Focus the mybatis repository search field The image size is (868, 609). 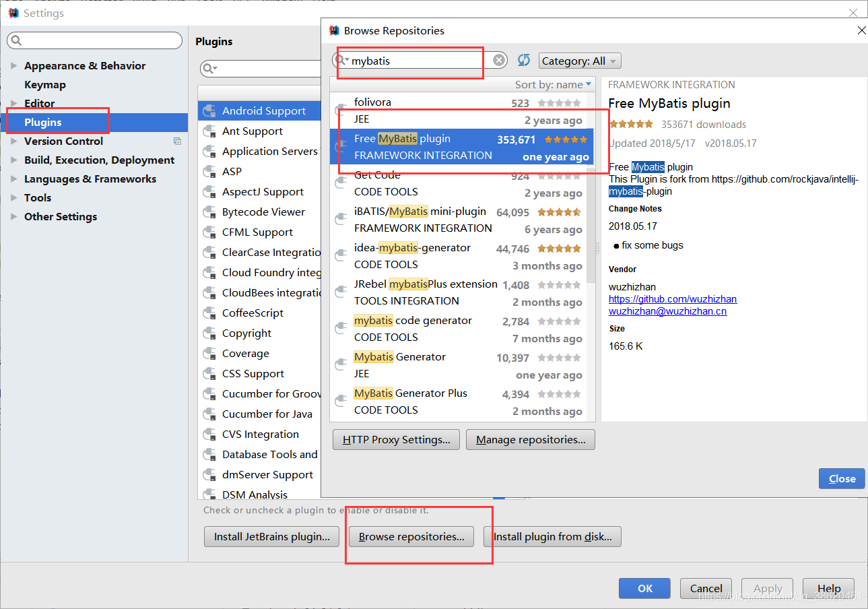pos(420,61)
